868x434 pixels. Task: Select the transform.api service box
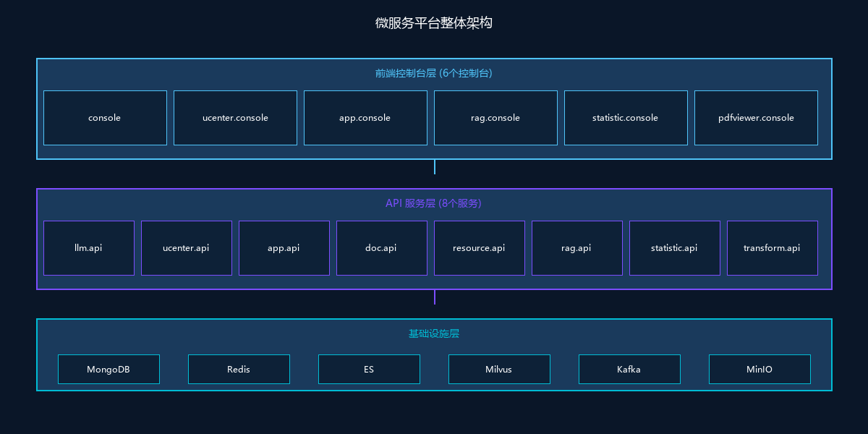pos(773,248)
